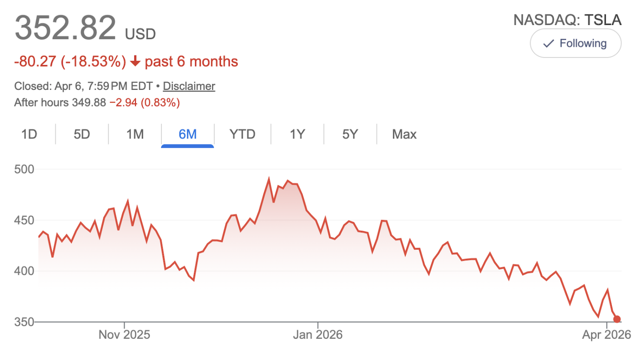Click the current price marker dot on the chart
This screenshot has width=644, height=358.
617,319
